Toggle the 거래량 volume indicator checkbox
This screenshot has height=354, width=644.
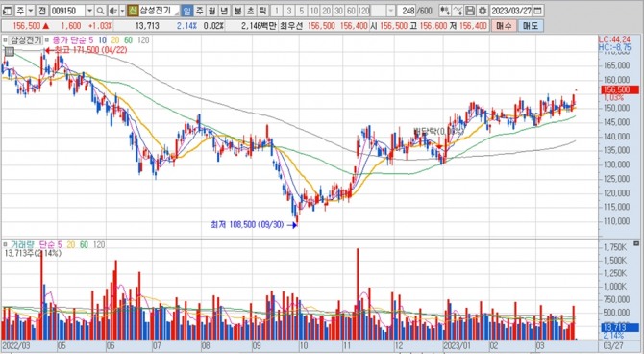(x=6, y=245)
